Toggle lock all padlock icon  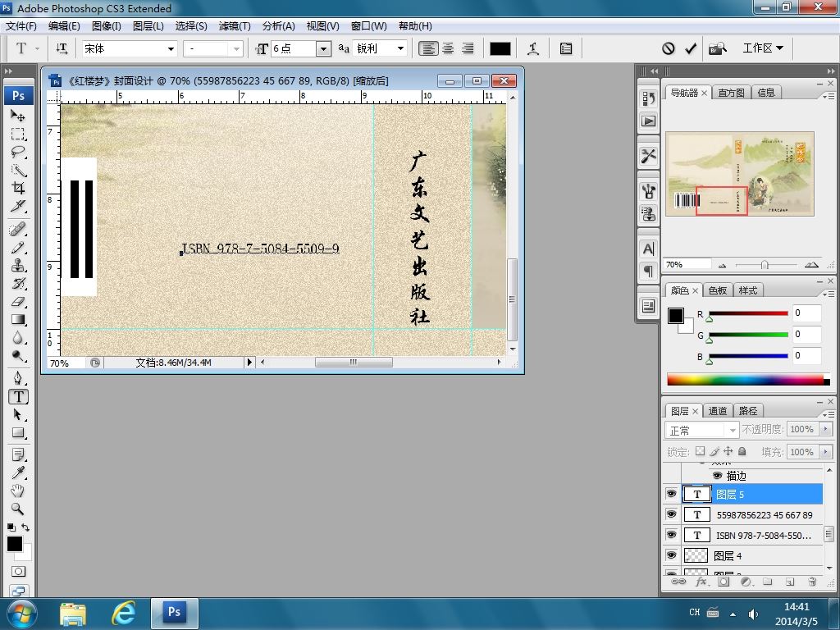click(742, 451)
